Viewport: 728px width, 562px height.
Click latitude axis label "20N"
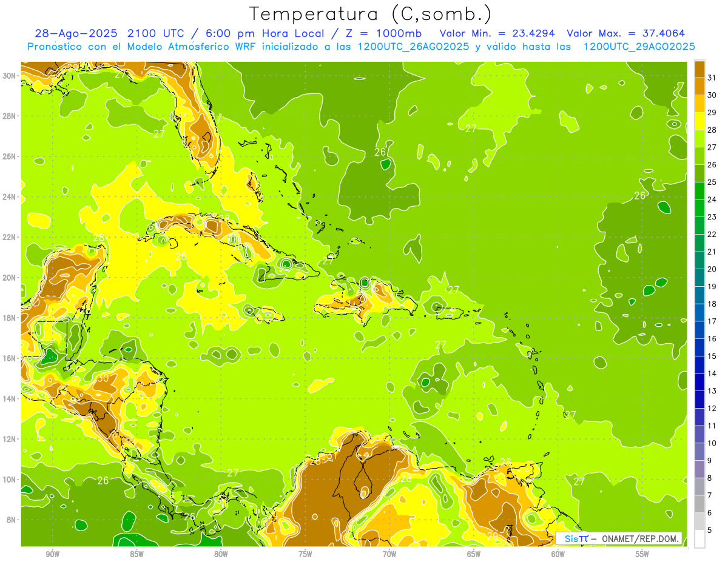(9, 278)
